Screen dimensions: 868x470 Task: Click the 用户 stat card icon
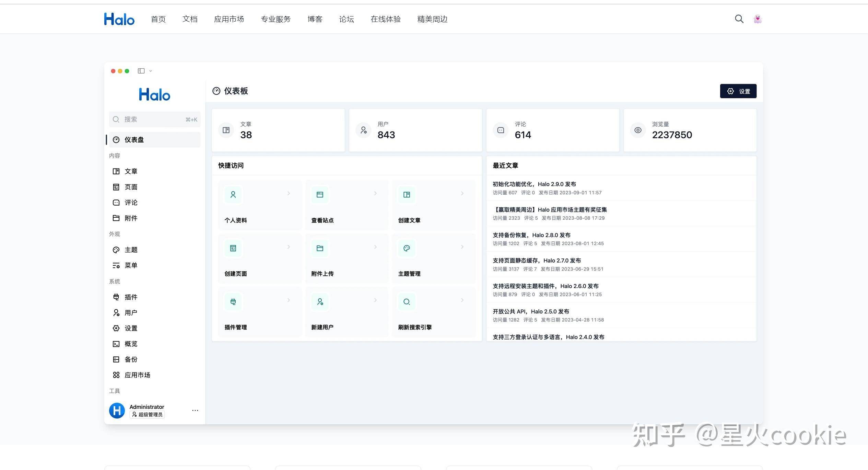pyautogui.click(x=363, y=130)
